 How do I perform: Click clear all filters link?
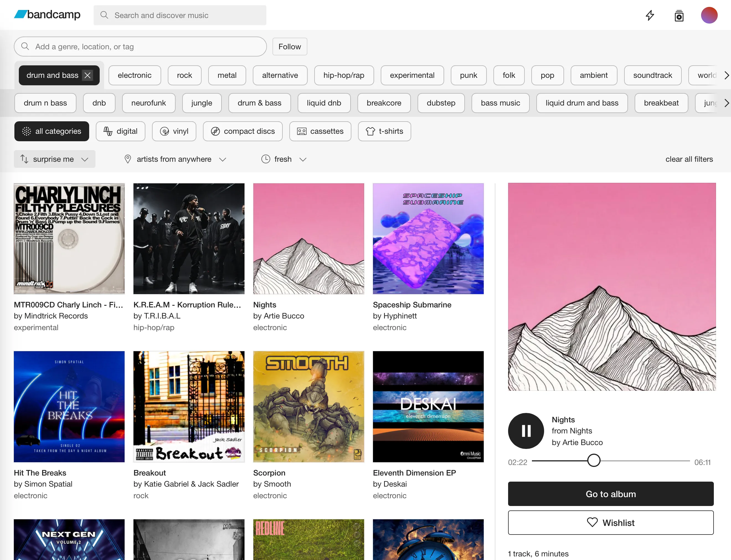(x=689, y=159)
